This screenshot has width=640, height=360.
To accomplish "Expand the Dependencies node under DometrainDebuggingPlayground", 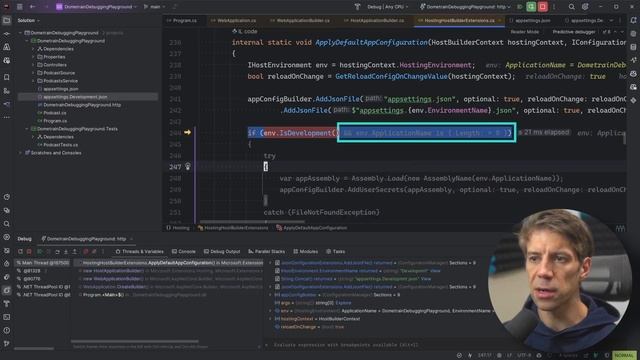I will [33, 49].
